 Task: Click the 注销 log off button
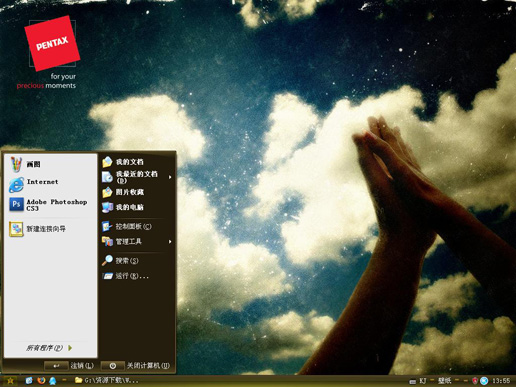tap(69, 366)
